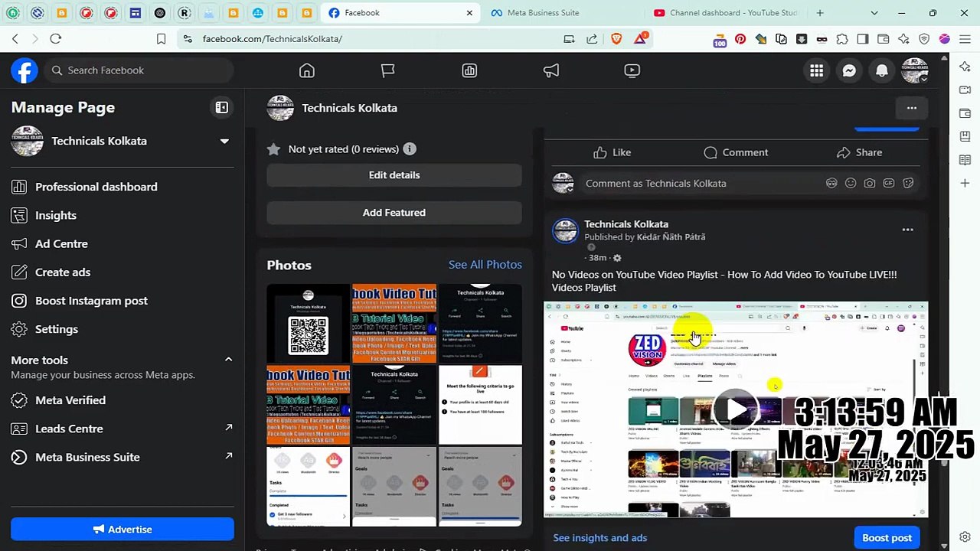
Task: Insert an emoji in comment
Action: click(851, 184)
